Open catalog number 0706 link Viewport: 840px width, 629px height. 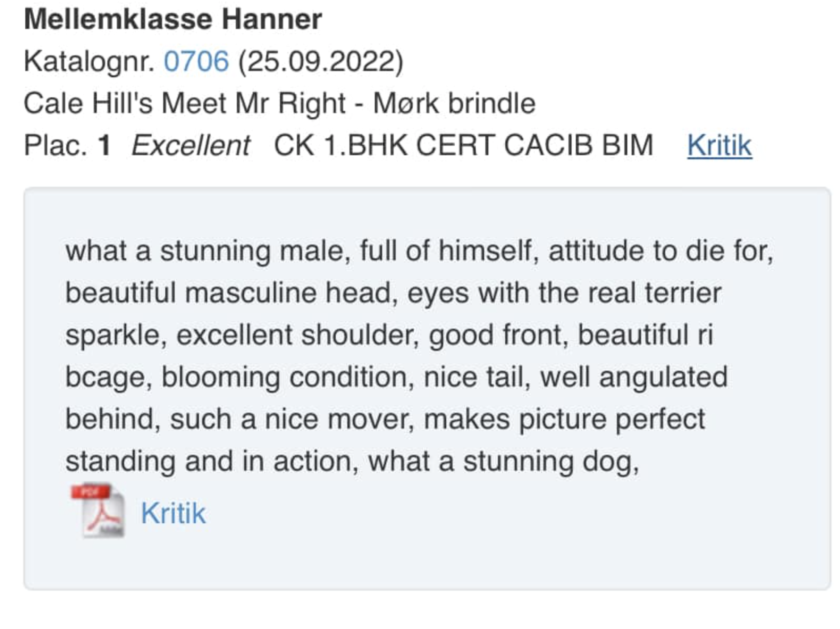tap(196, 61)
